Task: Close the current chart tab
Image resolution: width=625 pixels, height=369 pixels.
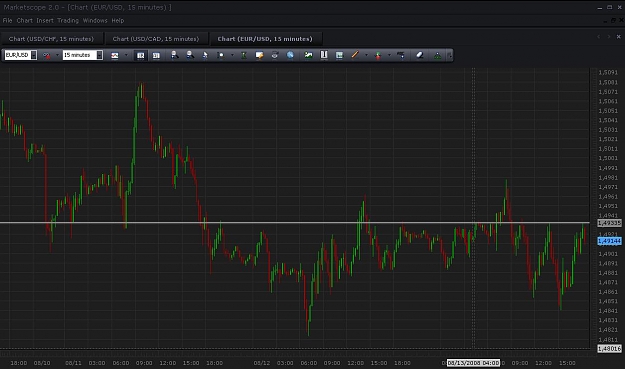Action: [619, 37]
